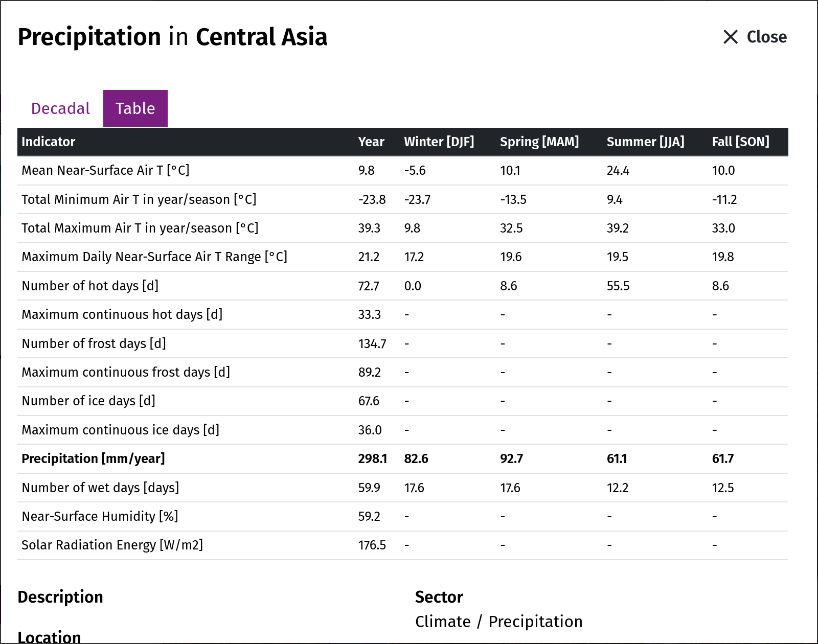
Task: Click the yearly precipitation value 298.1
Action: tap(373, 458)
